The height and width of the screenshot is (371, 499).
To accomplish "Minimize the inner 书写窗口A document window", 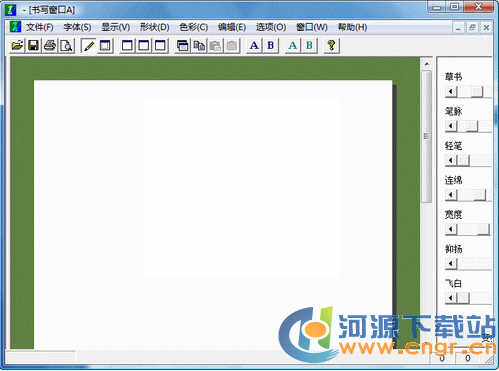I will tap(459, 28).
